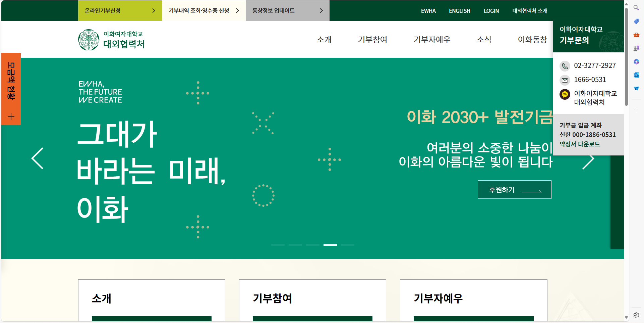
Task: Open the Outlook sidebar icon
Action: tap(636, 75)
